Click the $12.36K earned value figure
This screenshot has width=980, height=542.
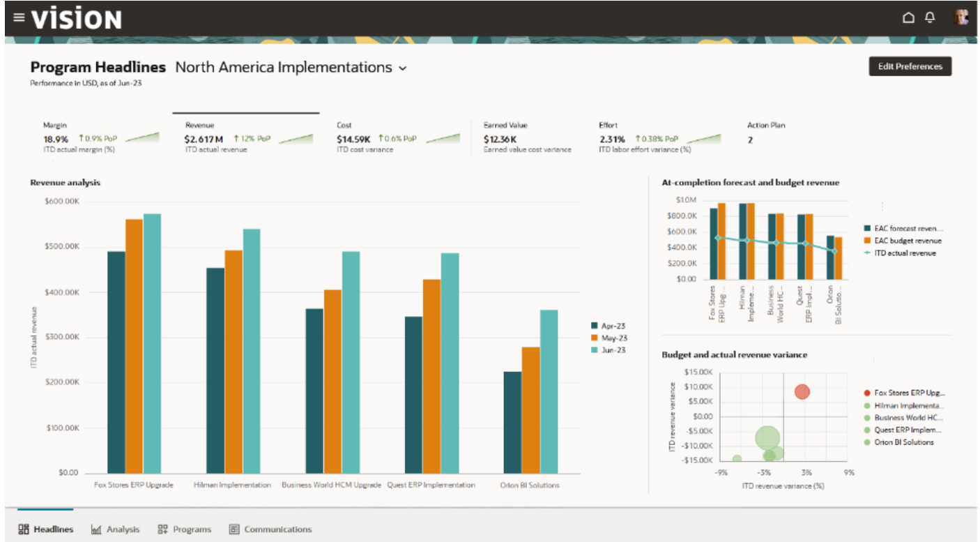pos(501,139)
